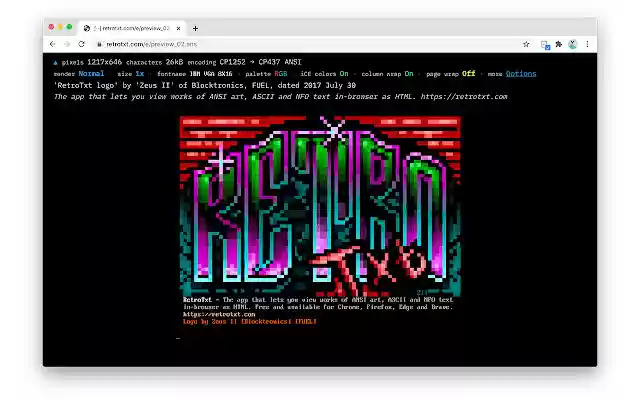This screenshot has width=640, height=400.
Task: Click the CP437 ANSI encoding text
Action: (280, 62)
